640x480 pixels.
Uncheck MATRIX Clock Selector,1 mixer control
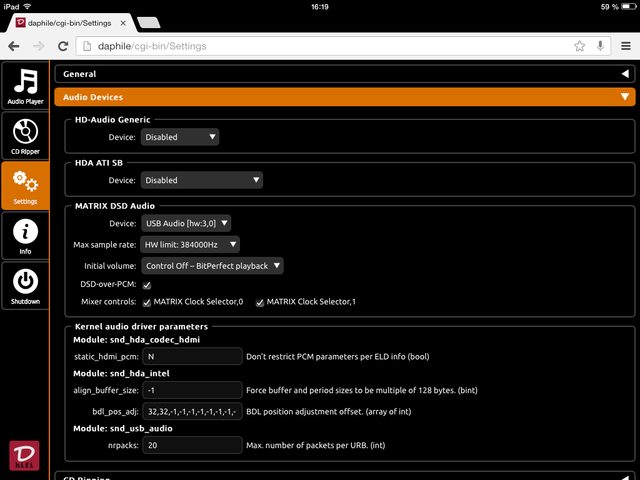click(260, 302)
